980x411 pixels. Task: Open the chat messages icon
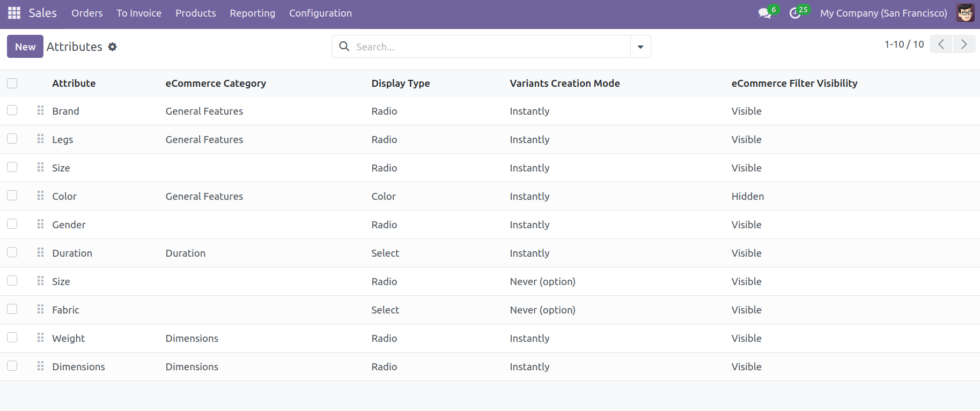pos(764,13)
